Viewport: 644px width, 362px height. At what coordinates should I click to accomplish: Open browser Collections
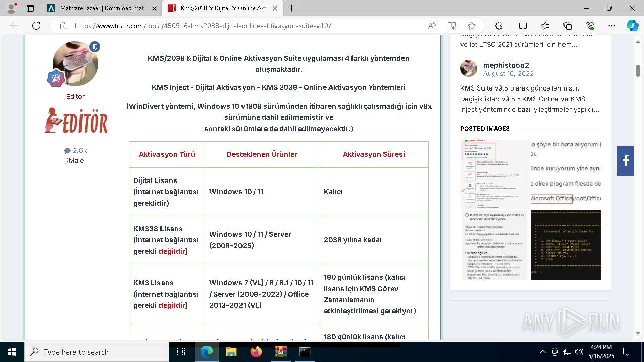tap(568, 26)
